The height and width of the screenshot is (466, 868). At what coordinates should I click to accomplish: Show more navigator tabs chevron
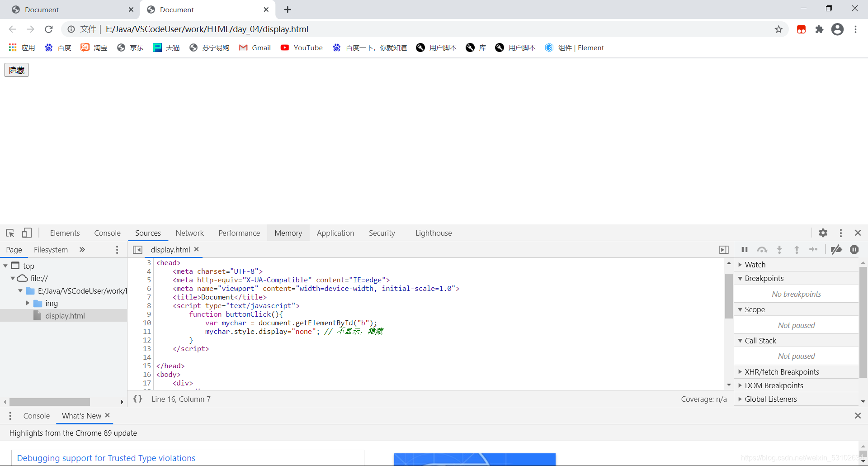pos(82,250)
